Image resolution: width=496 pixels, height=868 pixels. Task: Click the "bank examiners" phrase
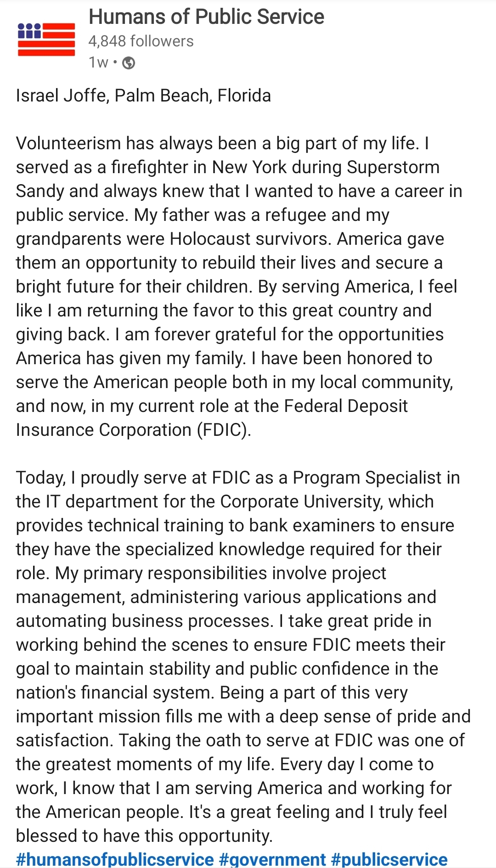point(312,525)
